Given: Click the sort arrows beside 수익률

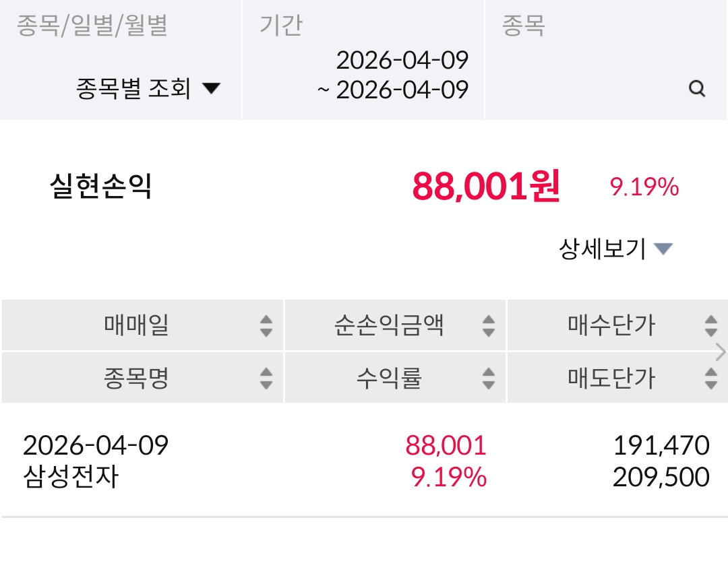Looking at the screenshot, I should click(489, 379).
